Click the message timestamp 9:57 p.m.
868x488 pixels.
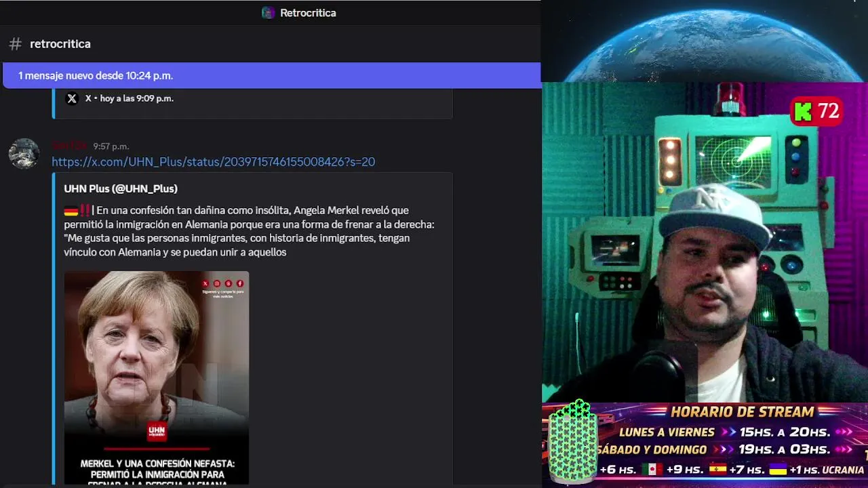click(111, 146)
